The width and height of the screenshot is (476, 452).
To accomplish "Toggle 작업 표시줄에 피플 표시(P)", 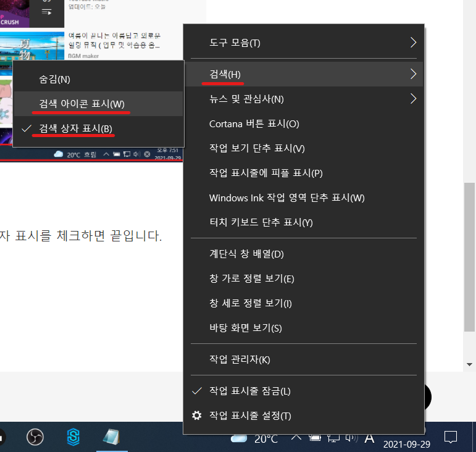I will [x=304, y=173].
